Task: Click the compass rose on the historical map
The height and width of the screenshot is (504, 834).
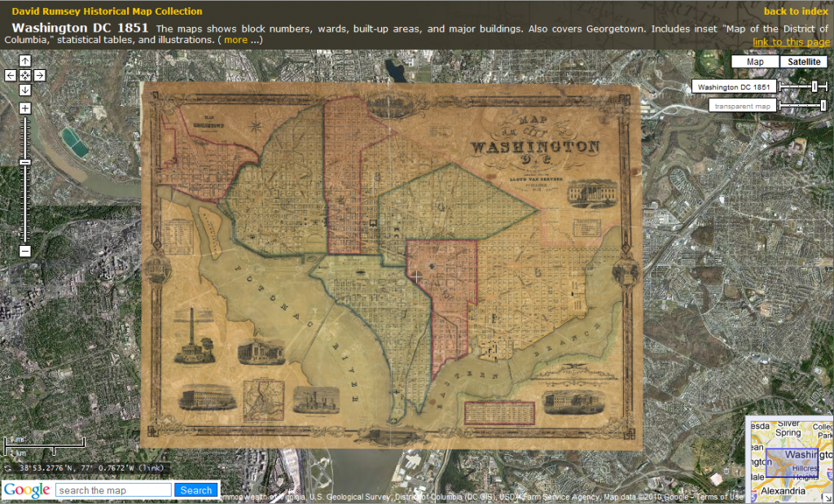Action: pyautogui.click(x=256, y=126)
